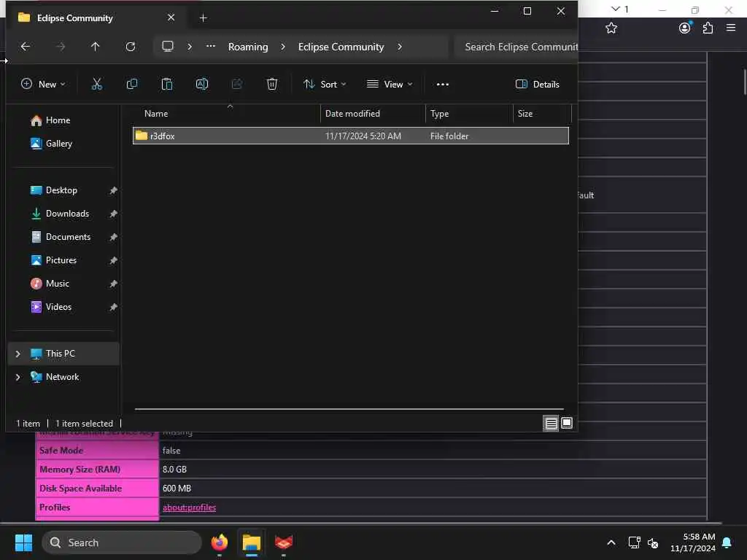The width and height of the screenshot is (747, 560).
Task: Select Network in navigation pane
Action: 63,377
